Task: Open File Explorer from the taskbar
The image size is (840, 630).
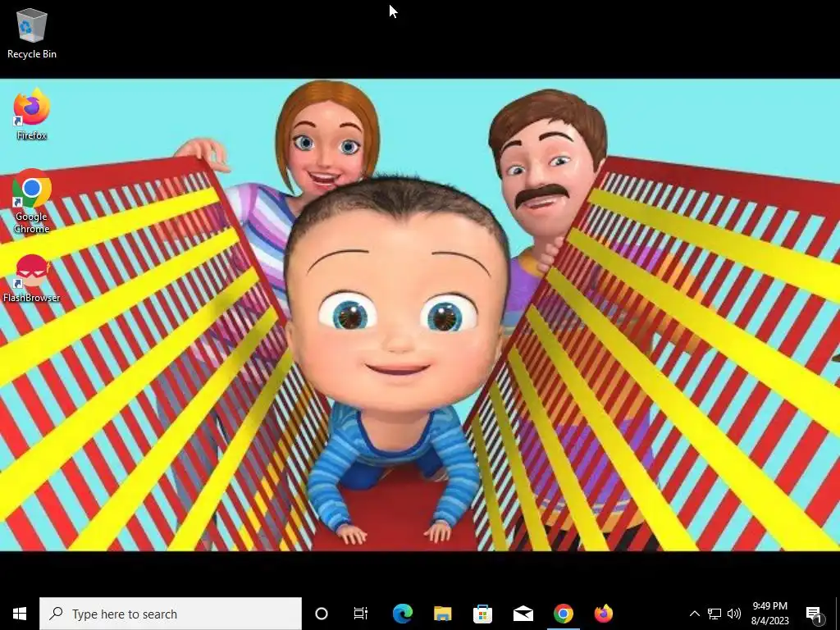Action: (442, 614)
